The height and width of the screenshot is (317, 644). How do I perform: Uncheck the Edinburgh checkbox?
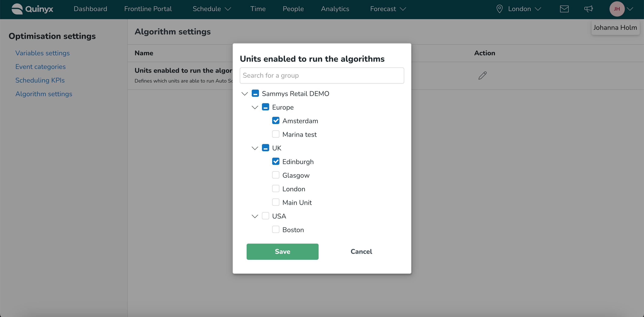(x=276, y=162)
